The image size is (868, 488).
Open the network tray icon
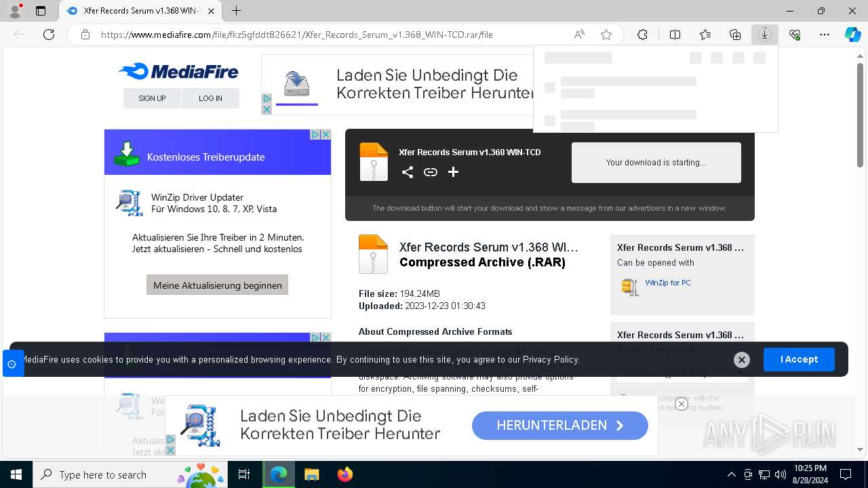tap(764, 474)
